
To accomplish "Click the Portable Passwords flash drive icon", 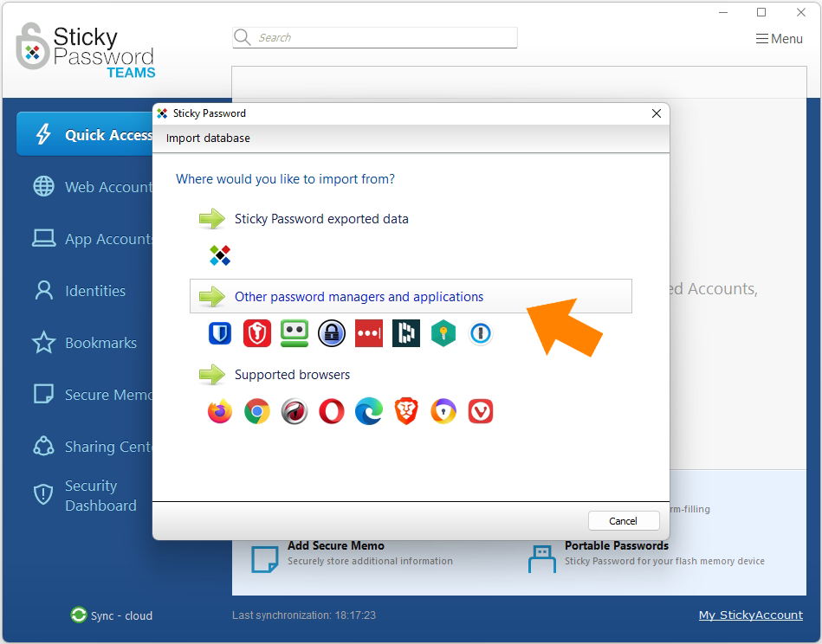I will pyautogui.click(x=542, y=559).
